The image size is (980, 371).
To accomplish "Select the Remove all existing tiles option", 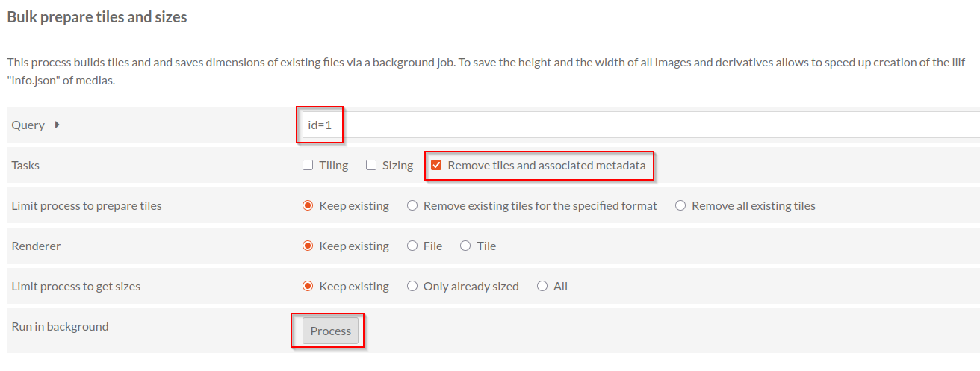I will pyautogui.click(x=680, y=206).
